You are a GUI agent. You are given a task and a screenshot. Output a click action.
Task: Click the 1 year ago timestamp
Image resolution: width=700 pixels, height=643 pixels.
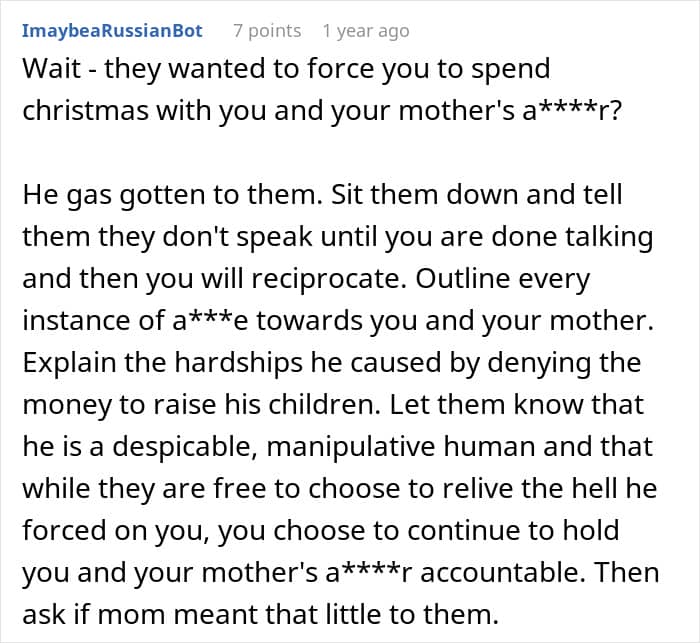tap(367, 31)
